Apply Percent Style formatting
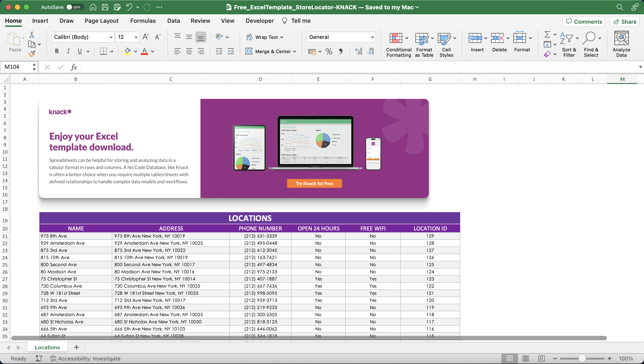The image size is (644, 364). (x=329, y=51)
